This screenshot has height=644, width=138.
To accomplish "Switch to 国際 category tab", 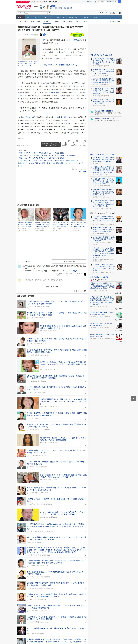I will click(x=32, y=21).
